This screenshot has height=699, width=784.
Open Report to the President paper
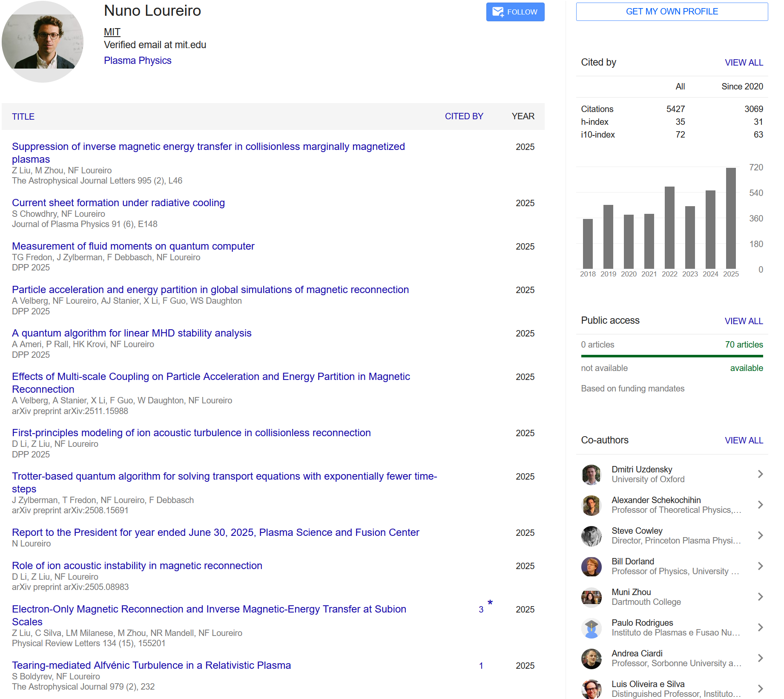[x=215, y=532]
